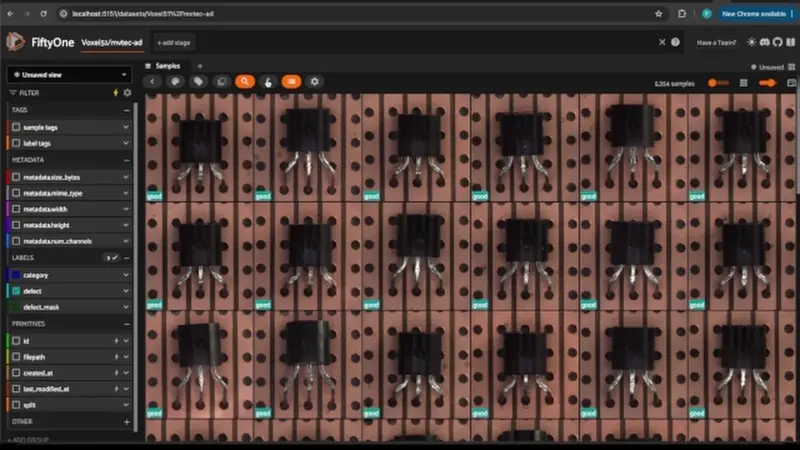
Task: Collapse the PRIMITIVES group
Action: (127, 324)
